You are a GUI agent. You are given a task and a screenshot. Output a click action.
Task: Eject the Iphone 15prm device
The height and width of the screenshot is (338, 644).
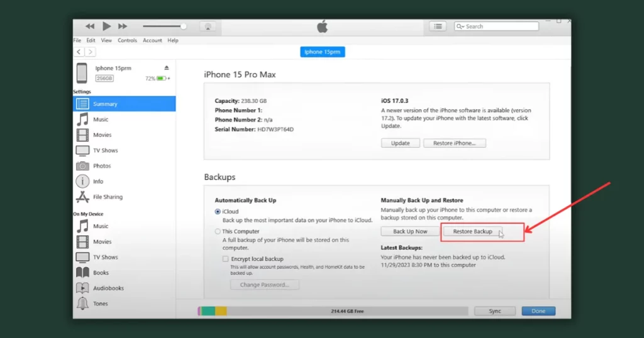[166, 68]
